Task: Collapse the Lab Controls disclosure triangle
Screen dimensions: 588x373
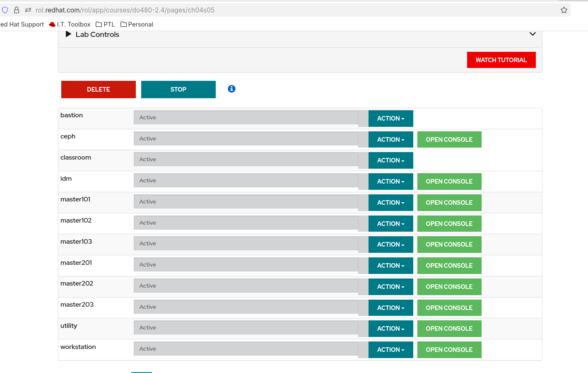Action: [x=68, y=34]
